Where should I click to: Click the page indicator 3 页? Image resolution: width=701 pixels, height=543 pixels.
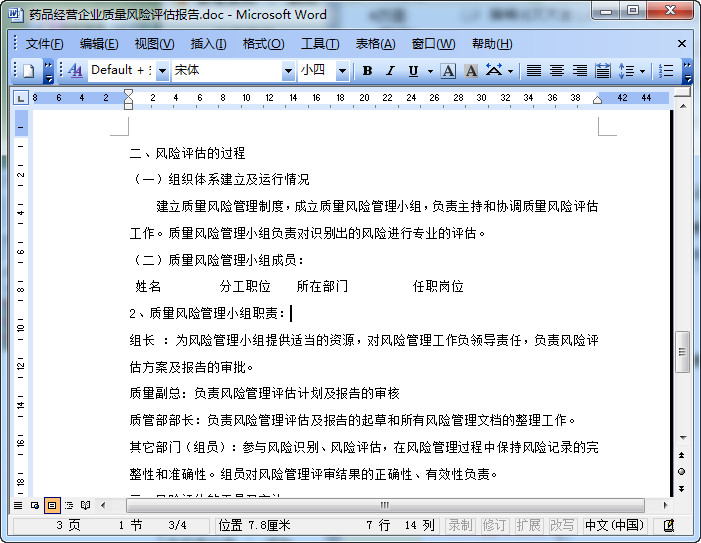[68, 525]
